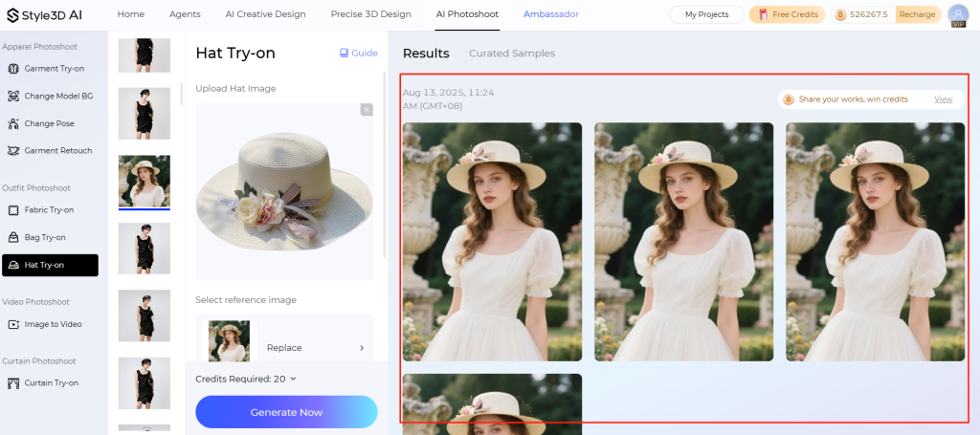
Task: Click the Replace label text
Action: tap(284, 348)
